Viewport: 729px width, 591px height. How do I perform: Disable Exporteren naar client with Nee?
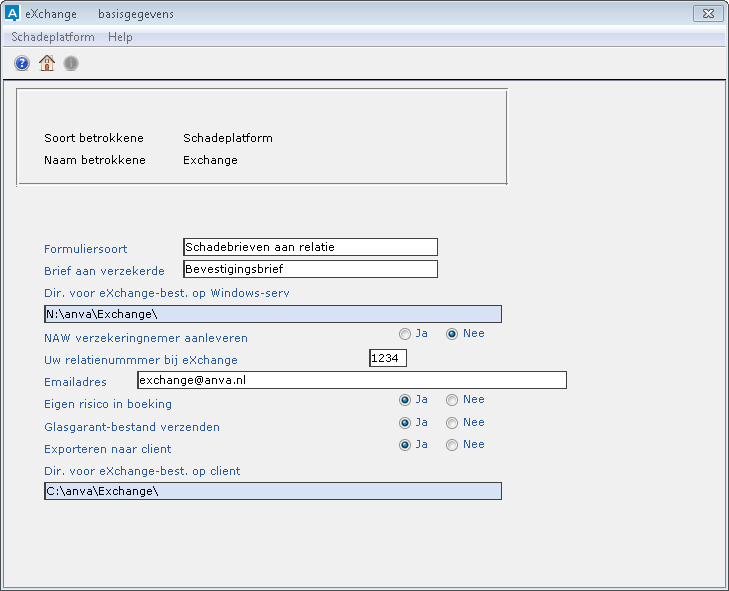point(452,445)
